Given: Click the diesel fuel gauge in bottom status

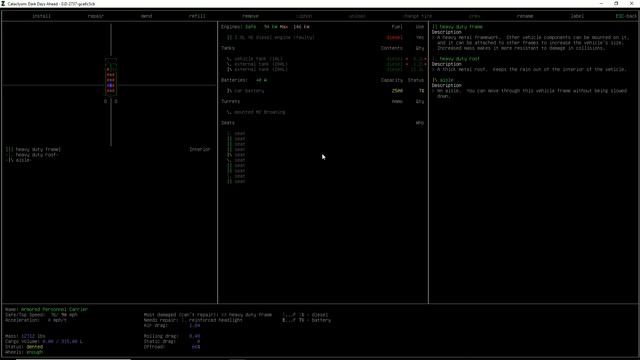Looking at the screenshot, I should point(305,315).
